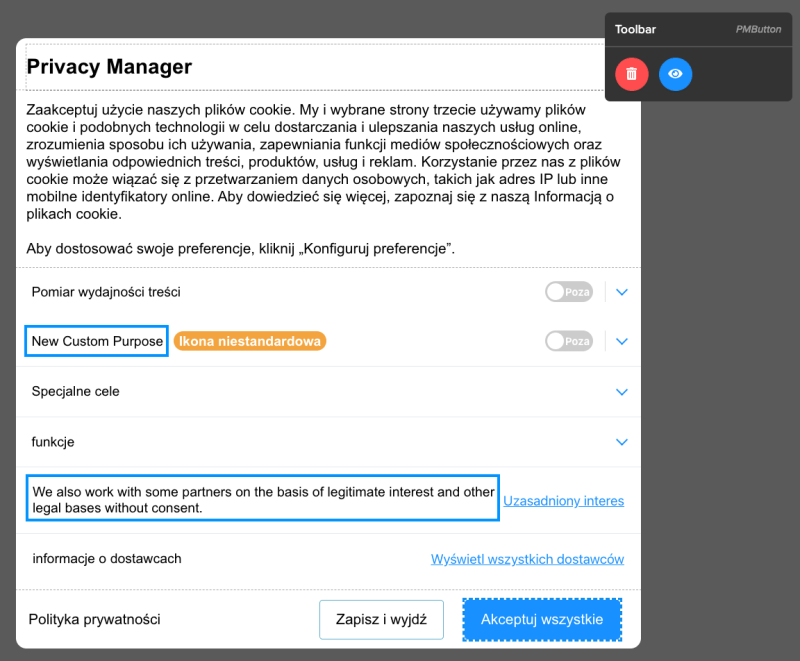Image resolution: width=800 pixels, height=661 pixels.
Task: Toggle visibility with the eye button
Action: [x=675, y=74]
